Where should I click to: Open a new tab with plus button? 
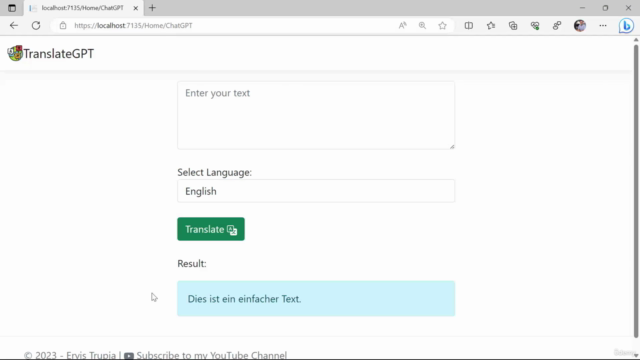(152, 8)
